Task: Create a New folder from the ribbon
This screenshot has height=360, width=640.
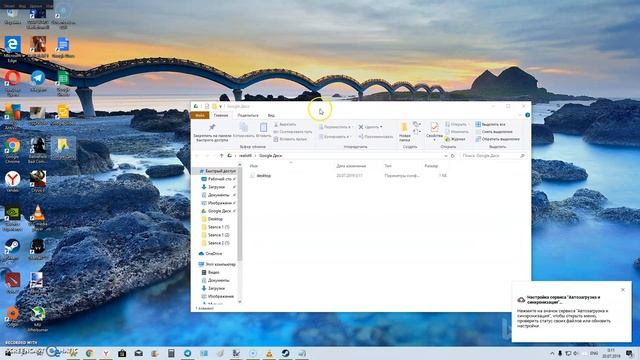Action: click(x=404, y=132)
